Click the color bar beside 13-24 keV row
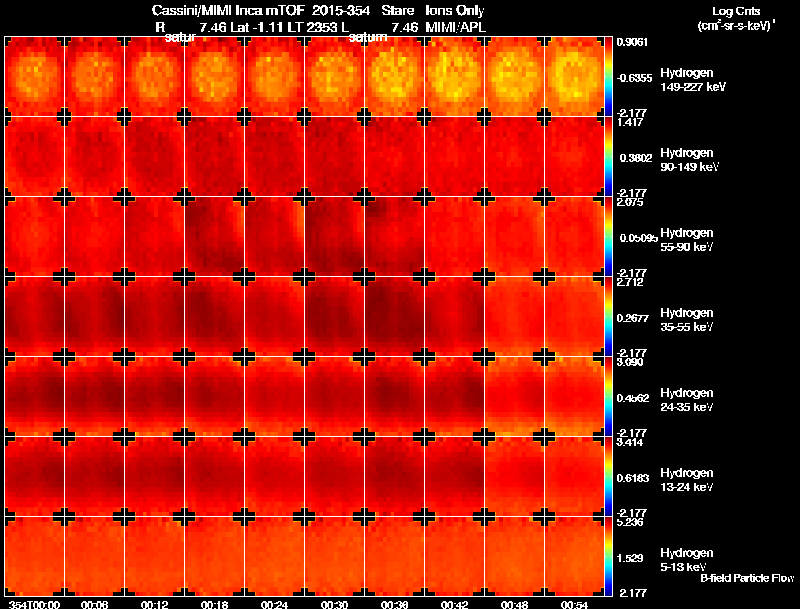Screen dimensions: 800x609 point(608,477)
